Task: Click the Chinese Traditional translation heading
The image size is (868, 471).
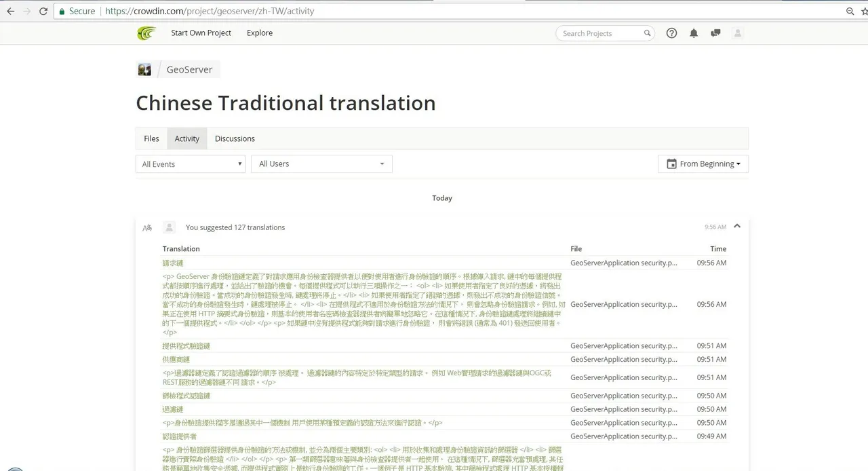Action: click(x=285, y=103)
